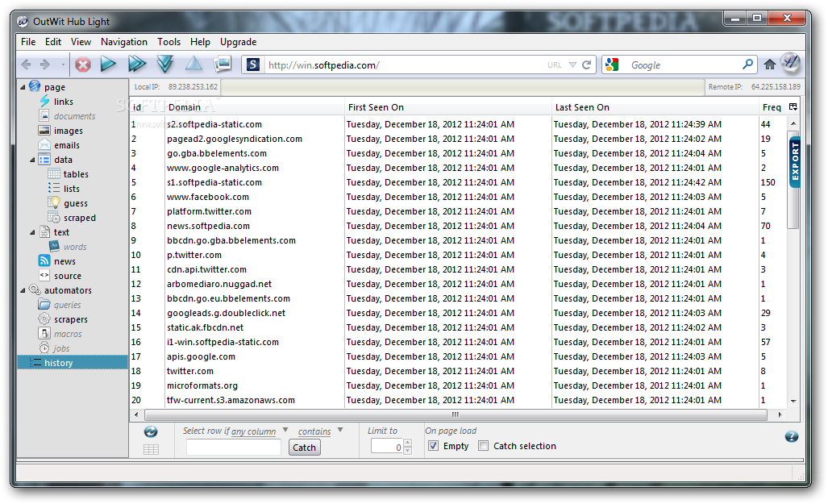828x504 pixels.
Task: Select links in the sidebar
Action: click(x=64, y=102)
